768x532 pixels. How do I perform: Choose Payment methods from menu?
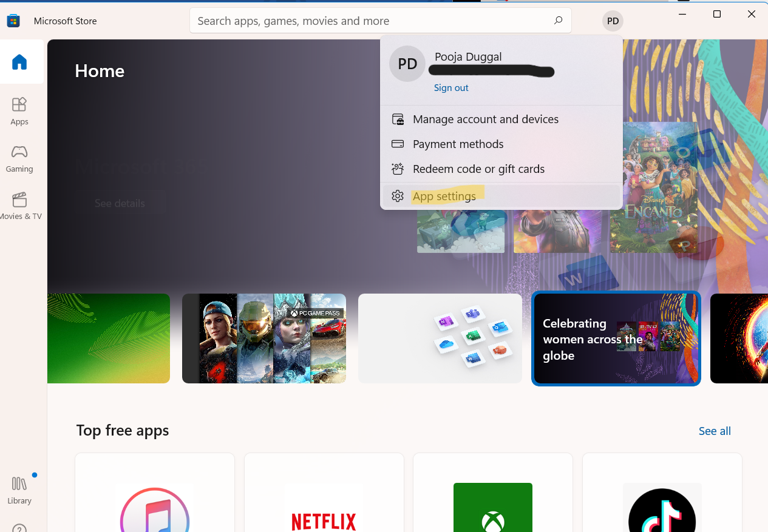458,144
